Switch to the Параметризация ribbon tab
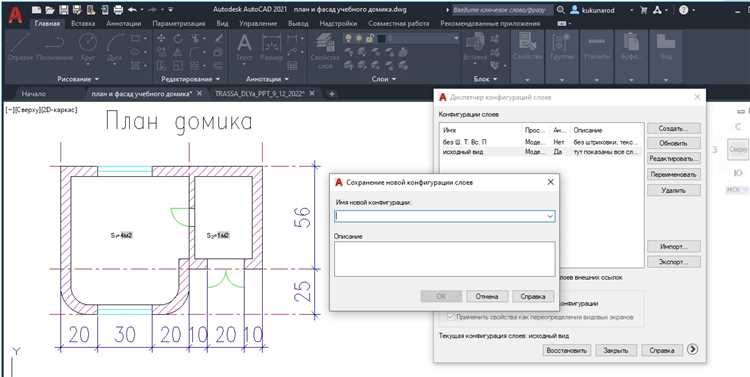The image size is (750, 377). 179,23
